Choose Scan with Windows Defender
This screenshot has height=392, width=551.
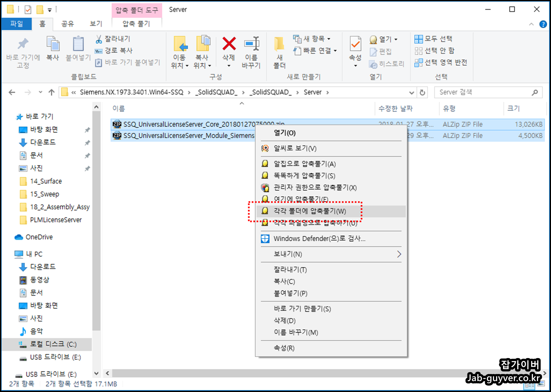click(331, 239)
